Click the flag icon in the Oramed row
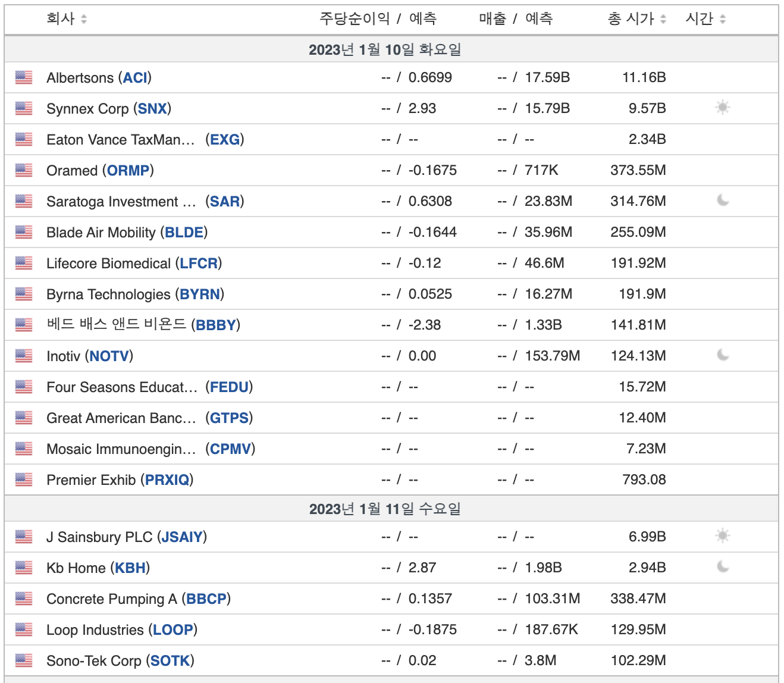784x683 pixels. (x=24, y=170)
